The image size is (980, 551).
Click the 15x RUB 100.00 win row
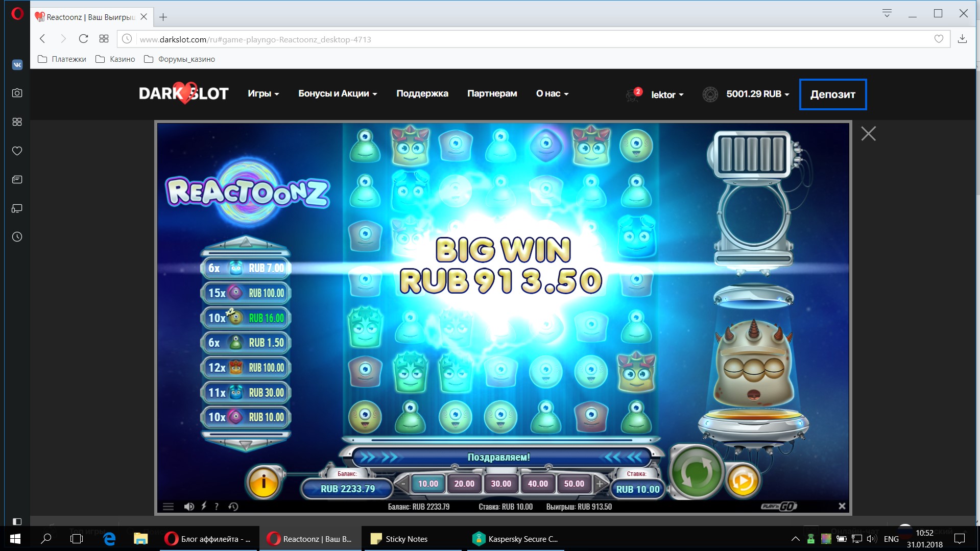click(x=246, y=293)
